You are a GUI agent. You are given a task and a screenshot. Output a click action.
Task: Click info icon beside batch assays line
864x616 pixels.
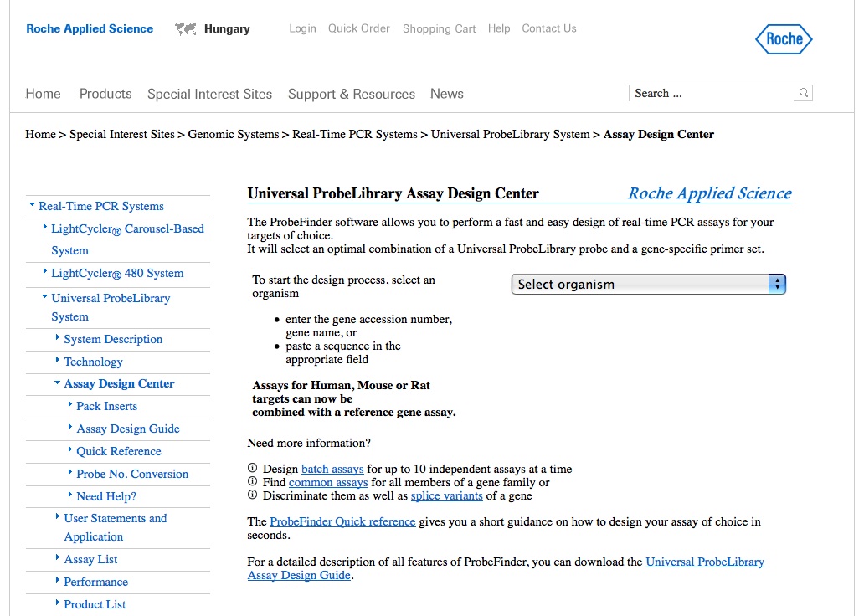coord(253,469)
